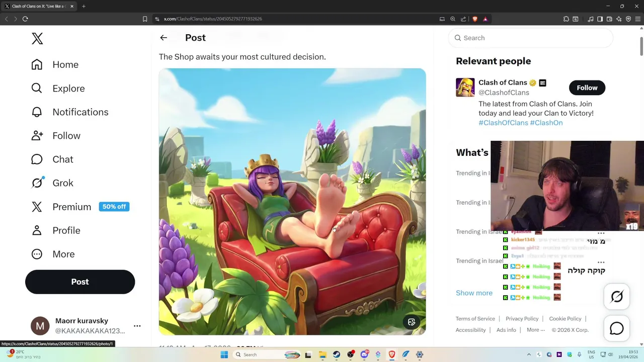Open the @ClashofClans handle link
The image size is (644, 362).
click(504, 93)
